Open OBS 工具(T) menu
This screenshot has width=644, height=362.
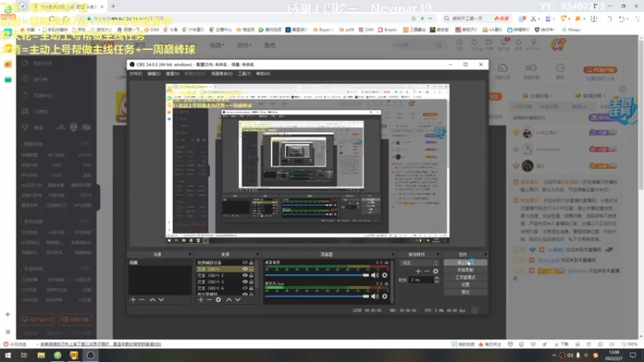click(245, 74)
